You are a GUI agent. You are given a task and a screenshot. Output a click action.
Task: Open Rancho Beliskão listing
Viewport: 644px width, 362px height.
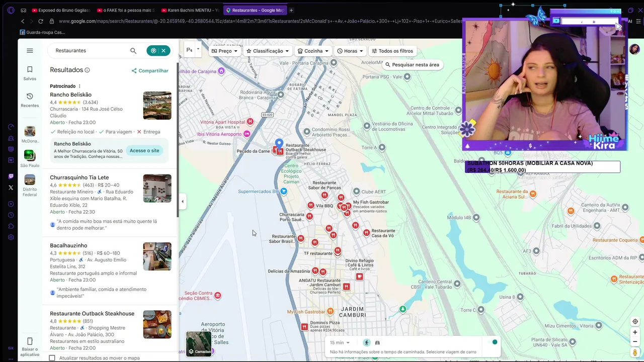point(70,95)
